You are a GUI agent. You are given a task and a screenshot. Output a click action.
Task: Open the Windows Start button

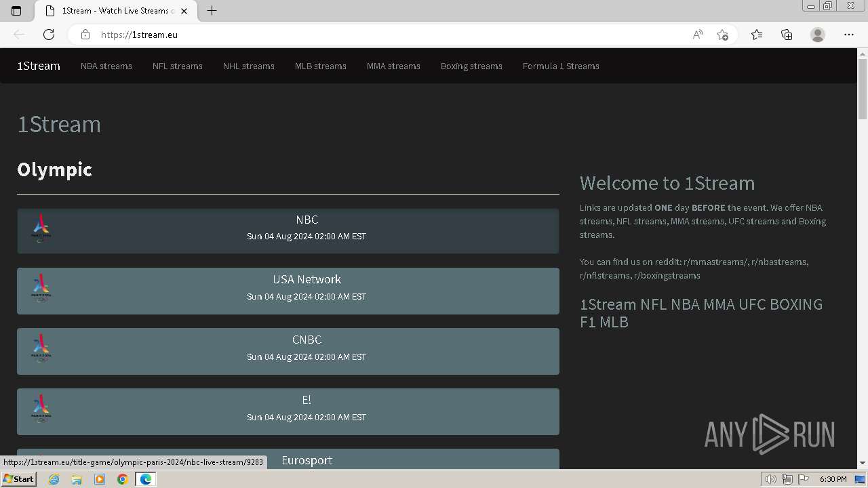coord(18,479)
